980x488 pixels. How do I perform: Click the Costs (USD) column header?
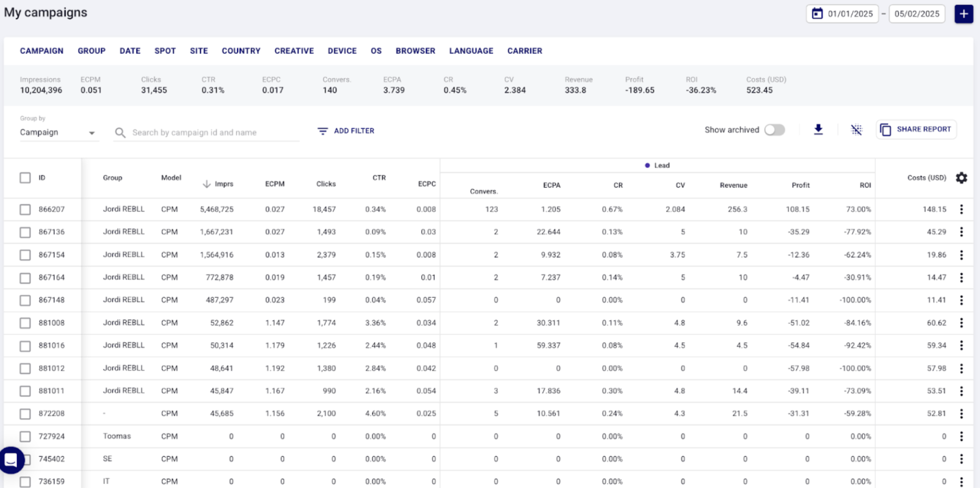(x=927, y=178)
